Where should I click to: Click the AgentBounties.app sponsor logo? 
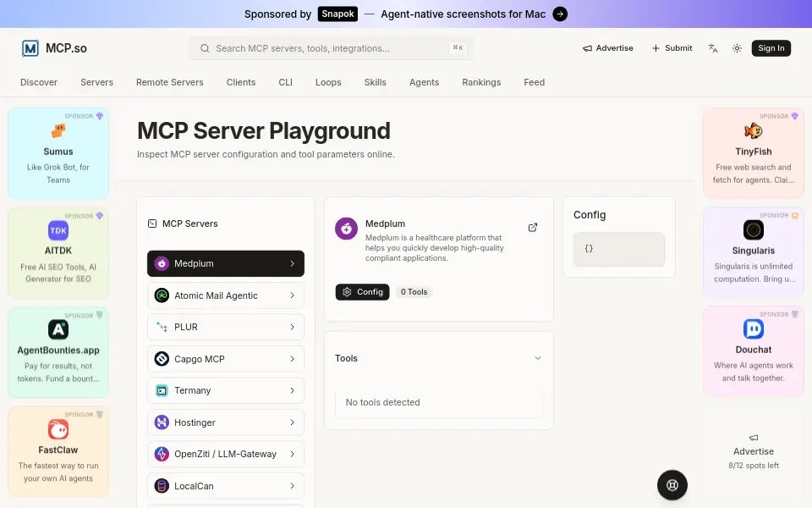point(58,329)
